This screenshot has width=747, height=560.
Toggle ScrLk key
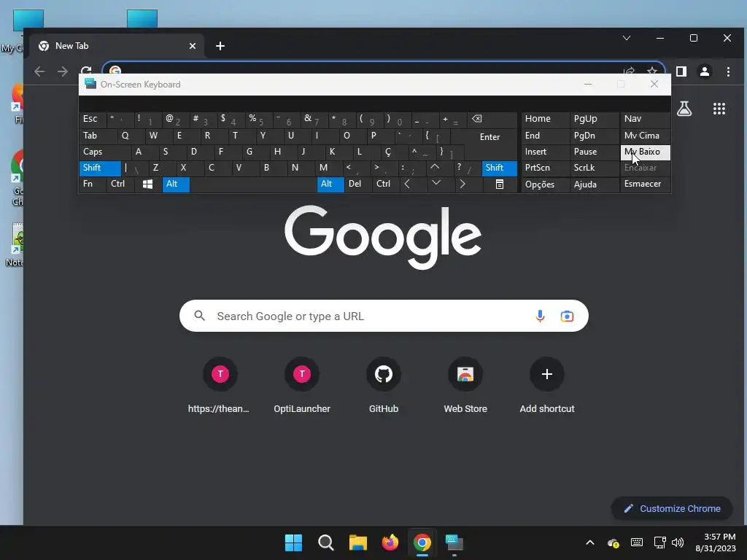(594, 168)
